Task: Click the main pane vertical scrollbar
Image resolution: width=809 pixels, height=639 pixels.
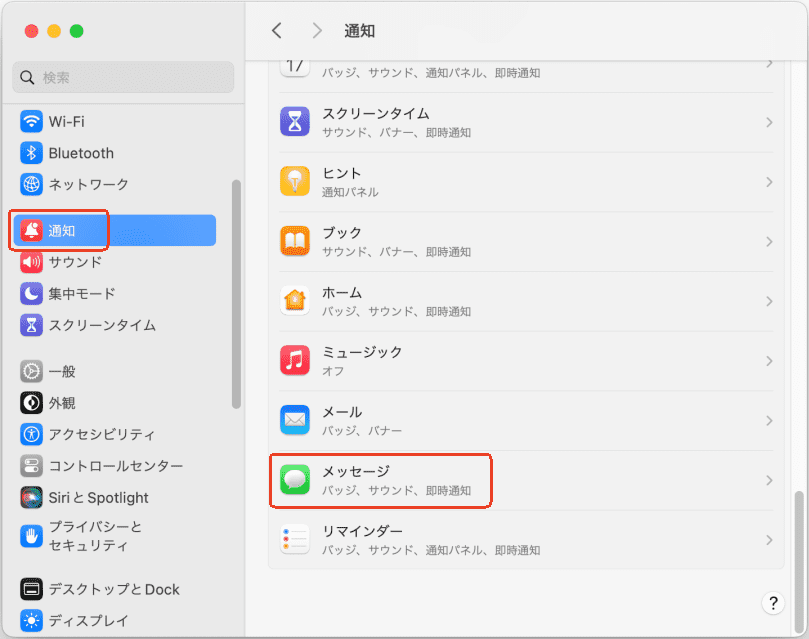Action: point(799,562)
